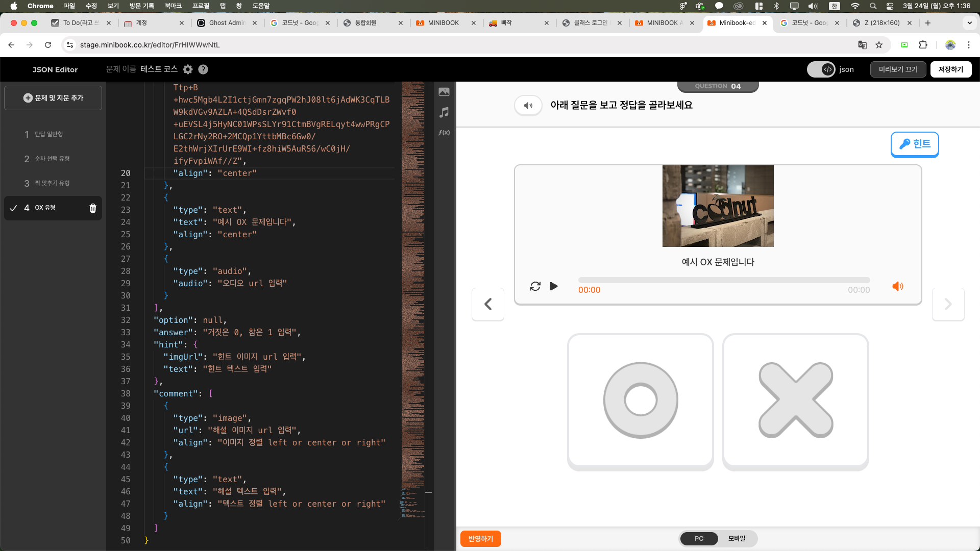This screenshot has height=551, width=980.
Task: Click the audio replay loop icon
Action: pos(535,286)
